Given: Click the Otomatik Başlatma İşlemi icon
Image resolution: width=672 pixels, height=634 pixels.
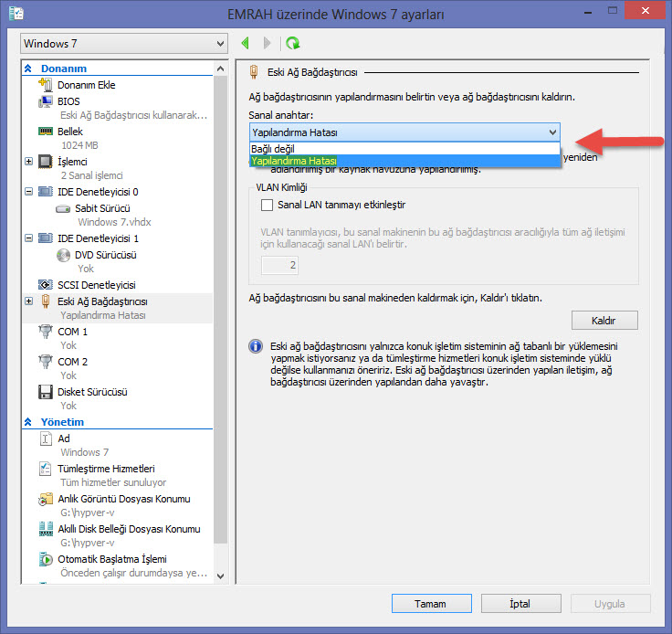Looking at the screenshot, I should click(x=46, y=559).
